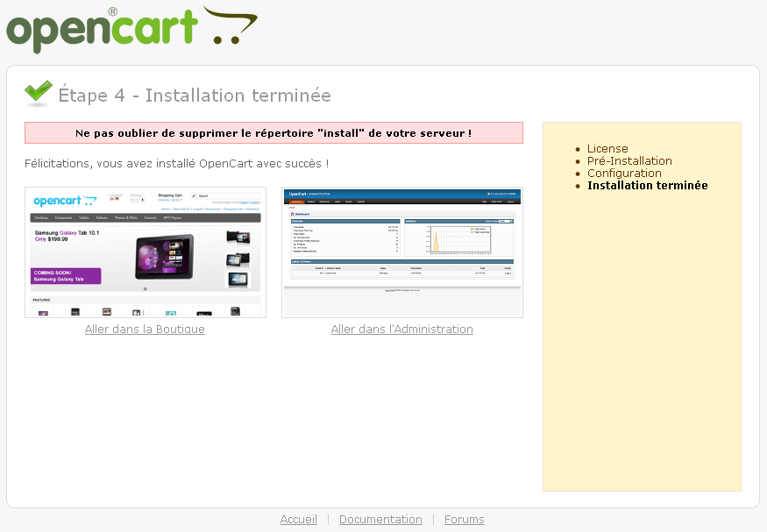Open the Accueil footer link

tap(299, 520)
